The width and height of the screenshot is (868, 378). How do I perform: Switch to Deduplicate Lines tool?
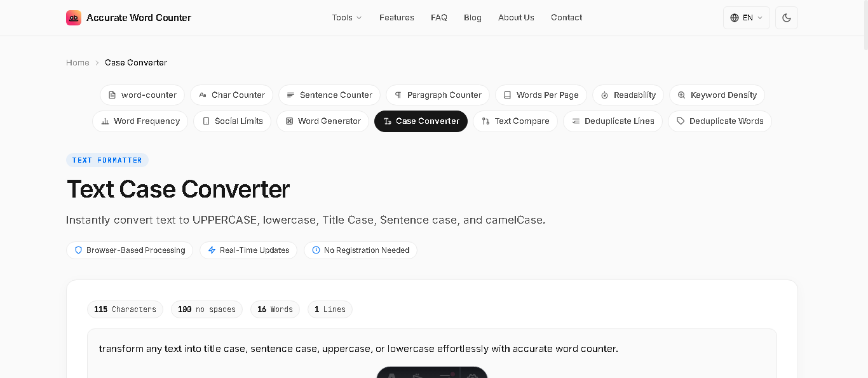coord(613,121)
